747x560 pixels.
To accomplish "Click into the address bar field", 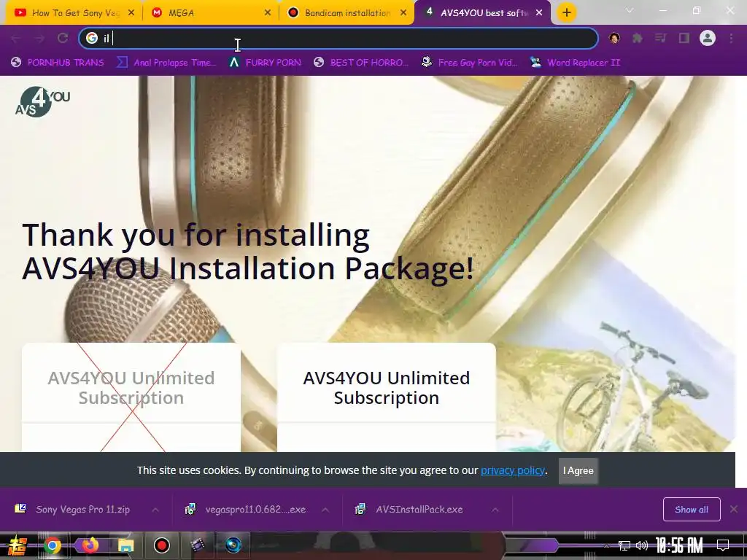I will [x=338, y=38].
